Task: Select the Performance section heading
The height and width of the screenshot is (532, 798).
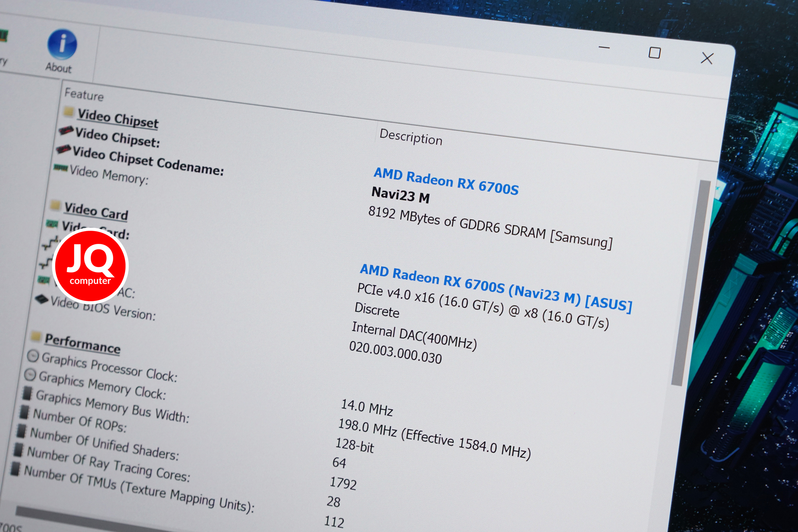Action: [x=82, y=344]
